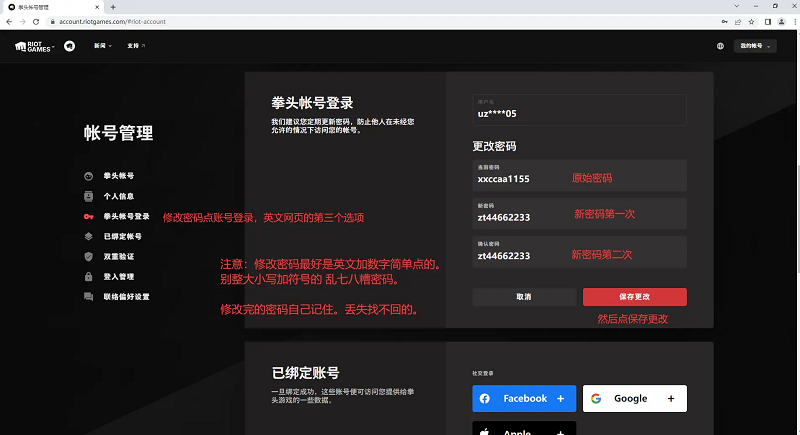The width and height of the screenshot is (800, 435).
Task: Open 个人信息 in sidebar
Action: [x=119, y=196]
